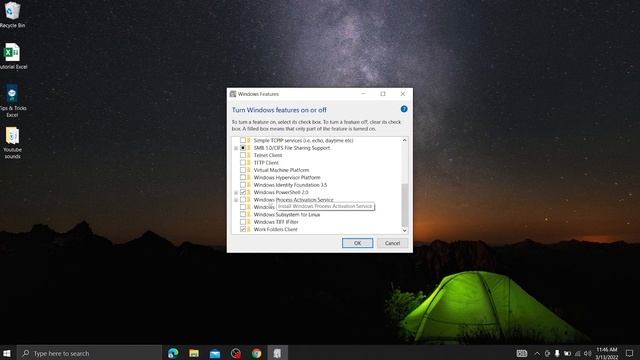Open the touch keyboard tray icon
The width and height of the screenshot is (640, 360).
coord(522,353)
